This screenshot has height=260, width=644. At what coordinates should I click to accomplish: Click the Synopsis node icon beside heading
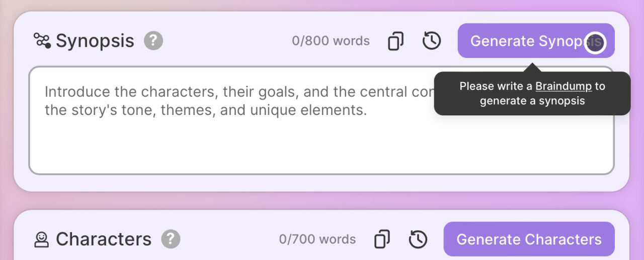click(42, 41)
